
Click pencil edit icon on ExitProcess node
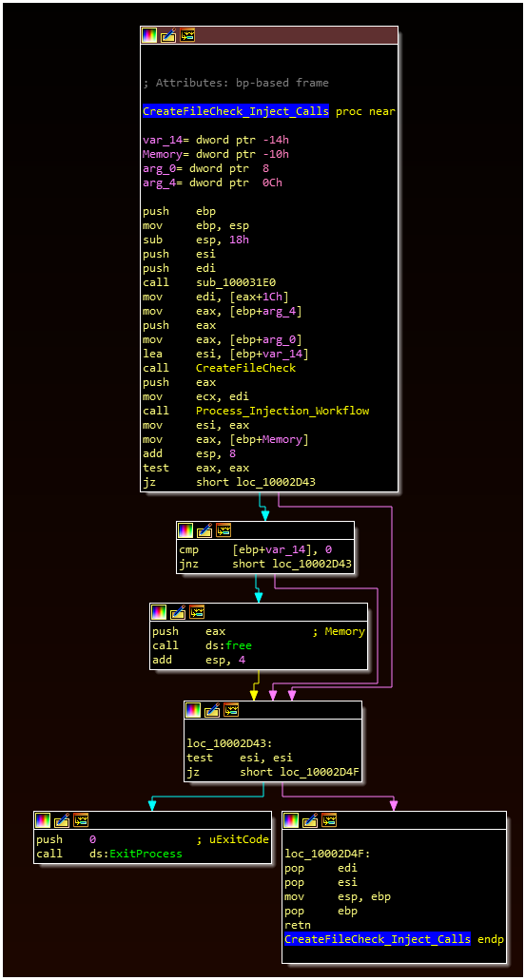62,820
